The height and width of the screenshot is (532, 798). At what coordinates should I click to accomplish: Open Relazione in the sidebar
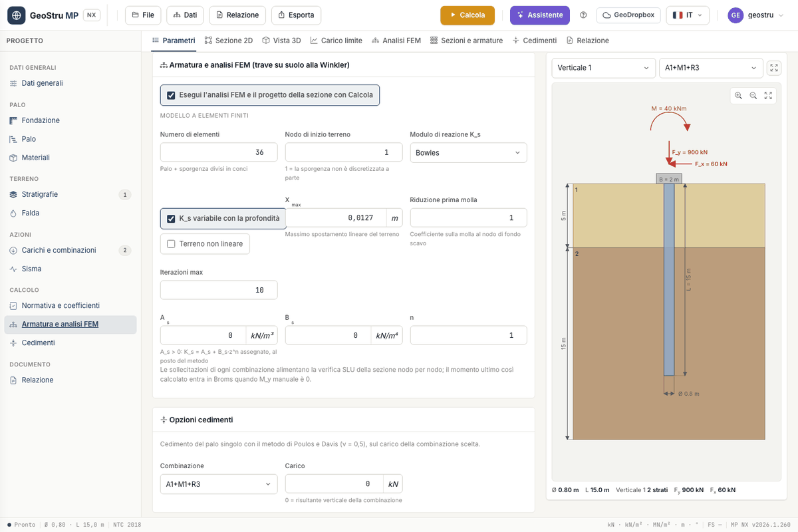(x=70, y=380)
